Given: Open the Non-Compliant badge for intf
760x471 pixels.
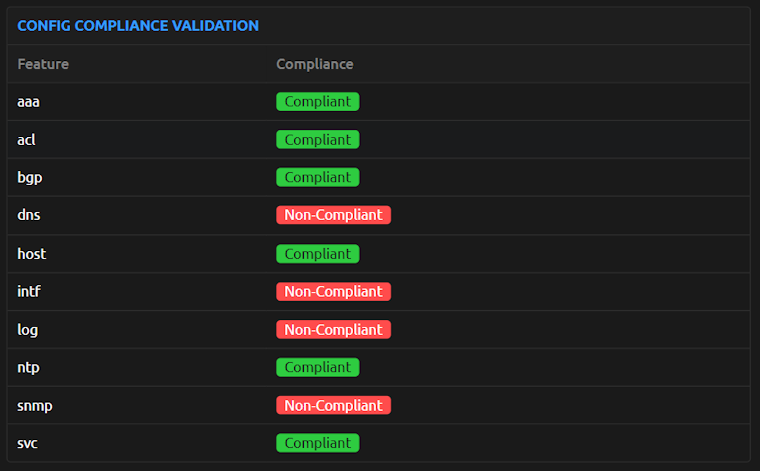Looking at the screenshot, I should tap(333, 292).
